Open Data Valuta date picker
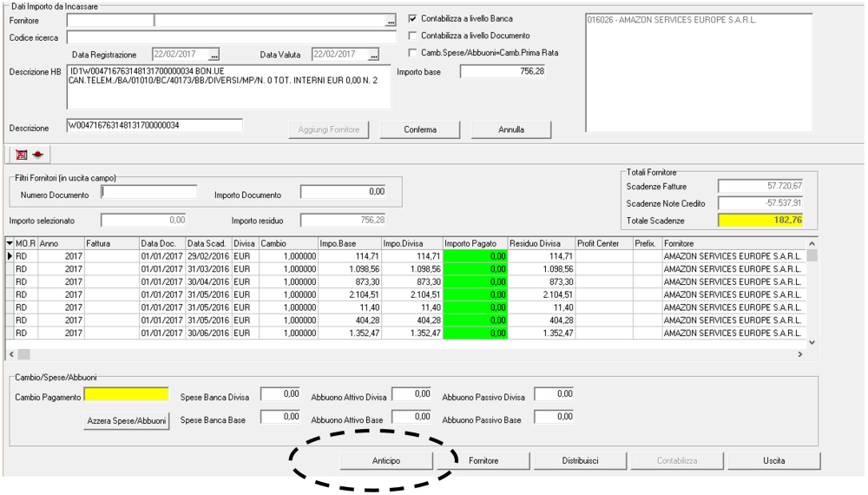The width and height of the screenshot is (868, 495). [374, 56]
